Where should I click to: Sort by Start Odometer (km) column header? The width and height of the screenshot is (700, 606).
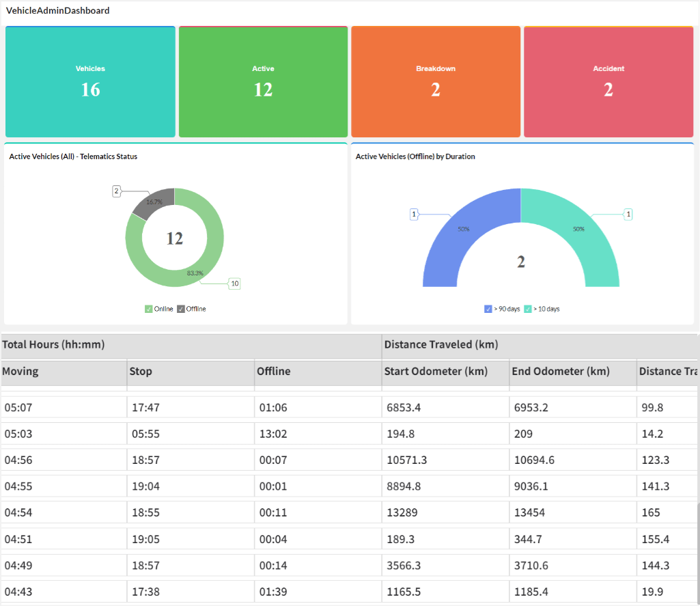click(445, 372)
